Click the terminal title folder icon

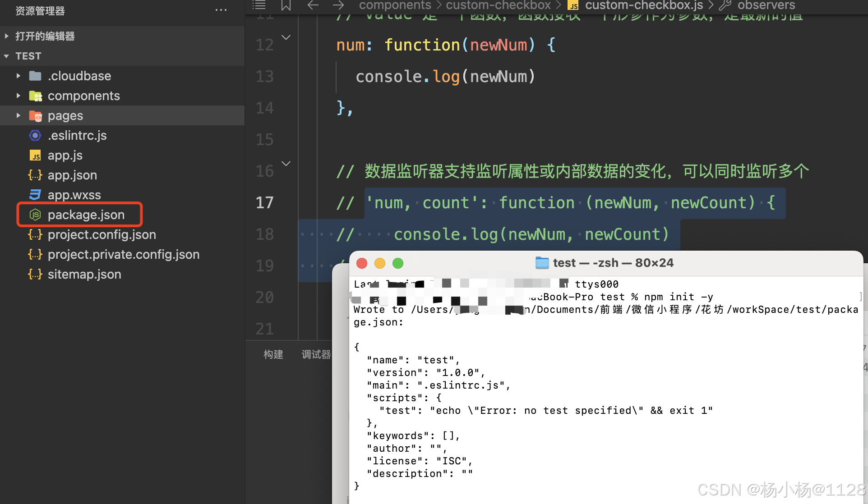point(542,263)
